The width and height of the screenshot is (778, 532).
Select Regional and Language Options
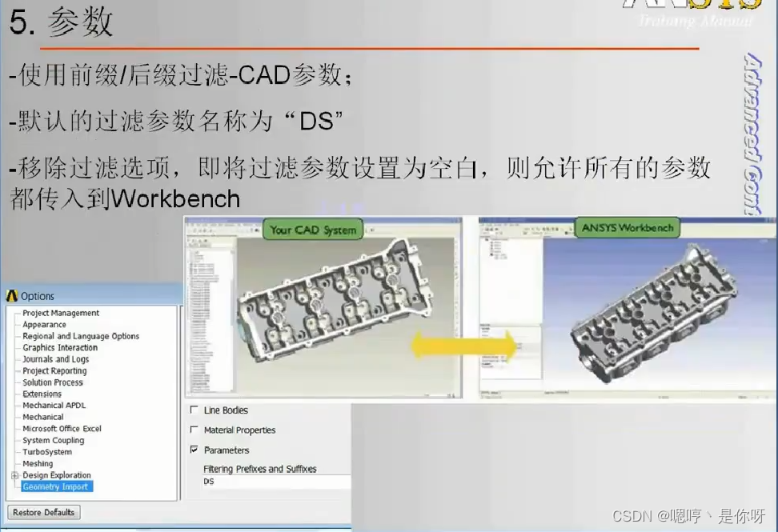point(81,336)
